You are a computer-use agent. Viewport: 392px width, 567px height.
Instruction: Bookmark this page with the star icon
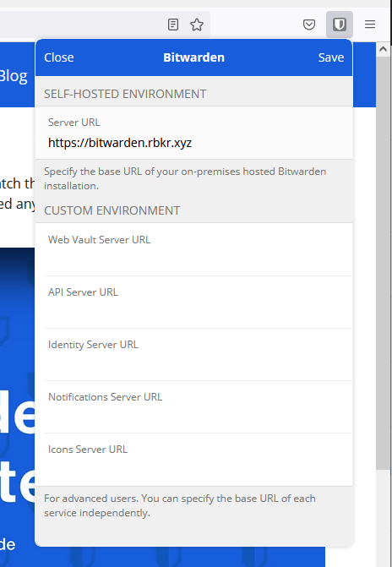197,25
